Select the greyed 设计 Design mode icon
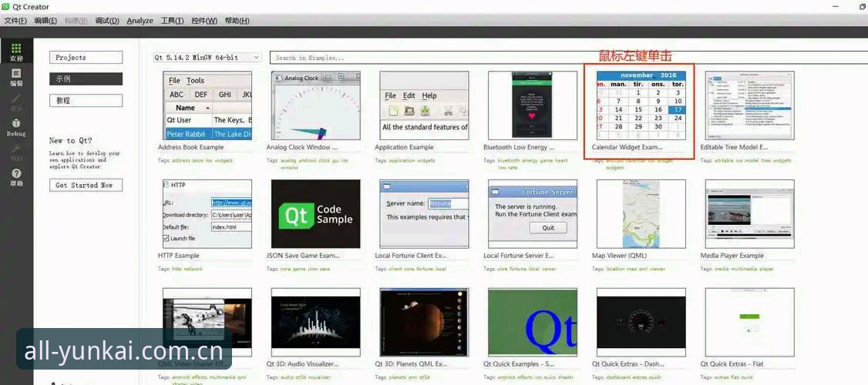Screen dimensions: 868x385 [16, 102]
